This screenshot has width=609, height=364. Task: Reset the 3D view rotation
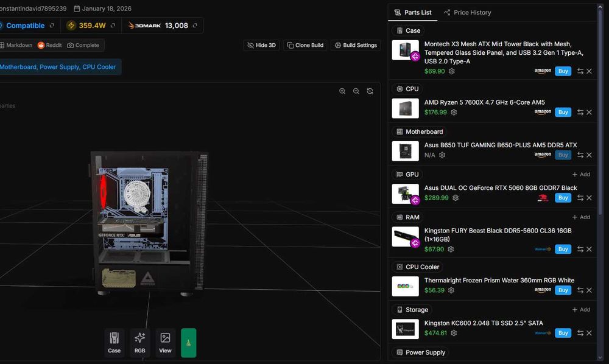[x=370, y=91]
